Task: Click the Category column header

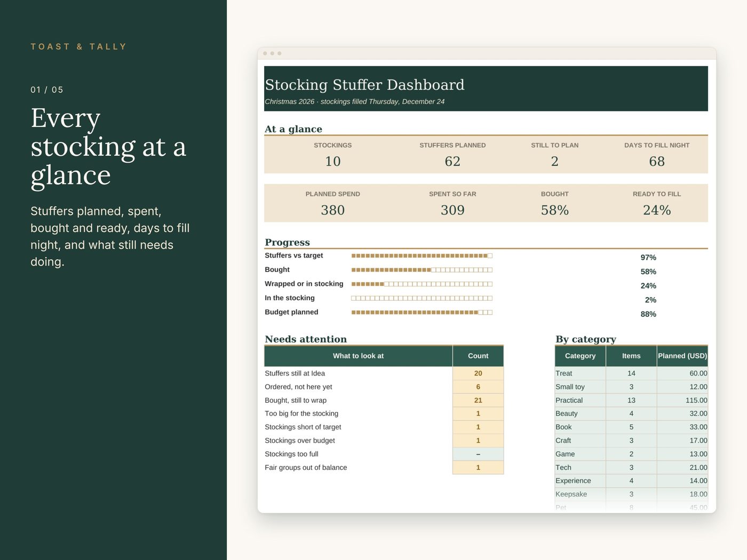Action: click(x=581, y=356)
